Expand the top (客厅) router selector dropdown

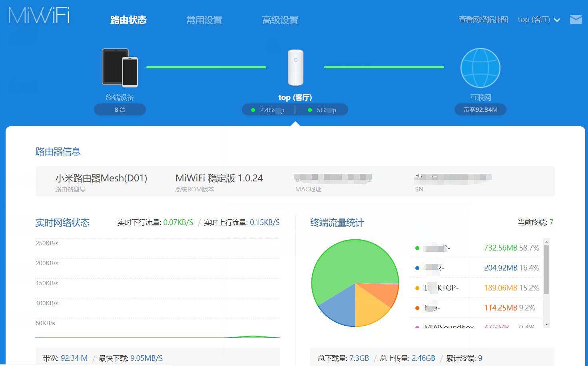tap(539, 19)
